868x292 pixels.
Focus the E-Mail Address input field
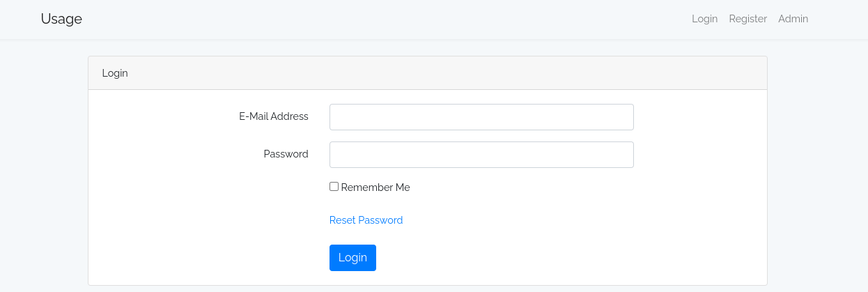481,117
